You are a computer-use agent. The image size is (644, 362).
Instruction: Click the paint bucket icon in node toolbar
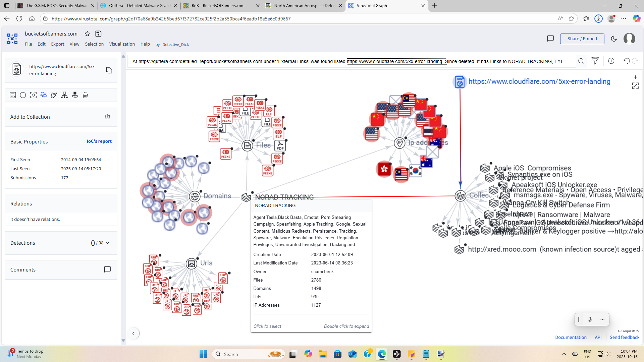pyautogui.click(x=54, y=95)
